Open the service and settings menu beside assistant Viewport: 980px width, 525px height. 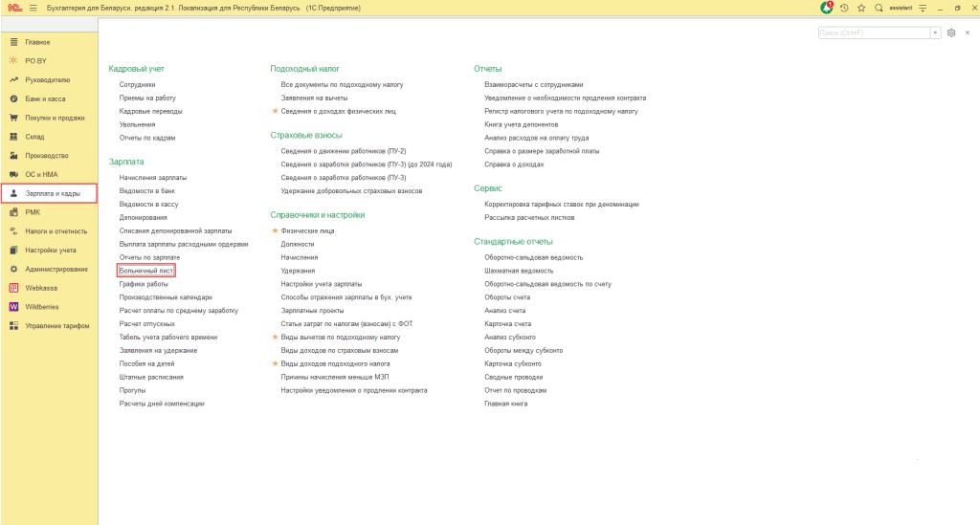[921, 8]
